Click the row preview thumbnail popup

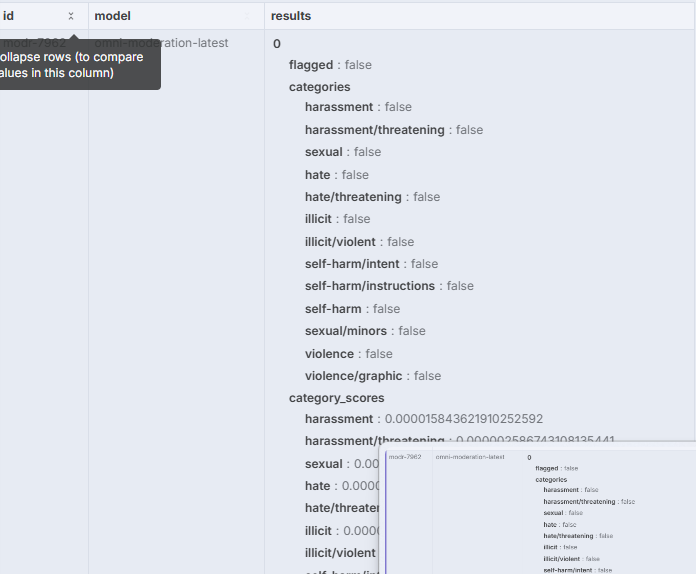pyautogui.click(x=537, y=508)
